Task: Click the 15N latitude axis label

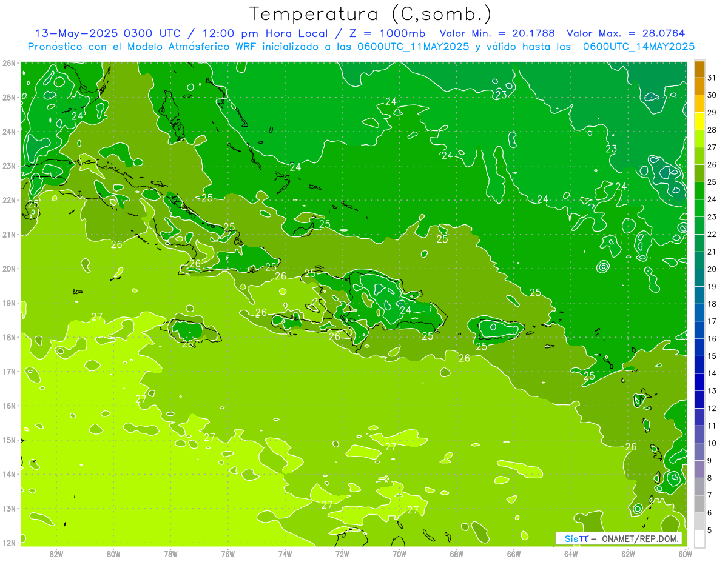Action: pos(8,440)
